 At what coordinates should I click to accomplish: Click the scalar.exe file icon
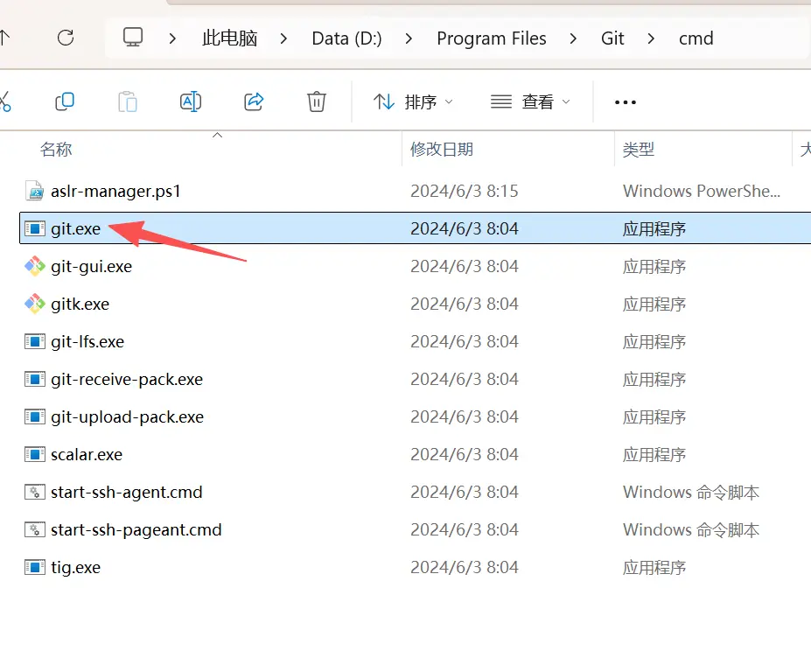click(x=35, y=454)
